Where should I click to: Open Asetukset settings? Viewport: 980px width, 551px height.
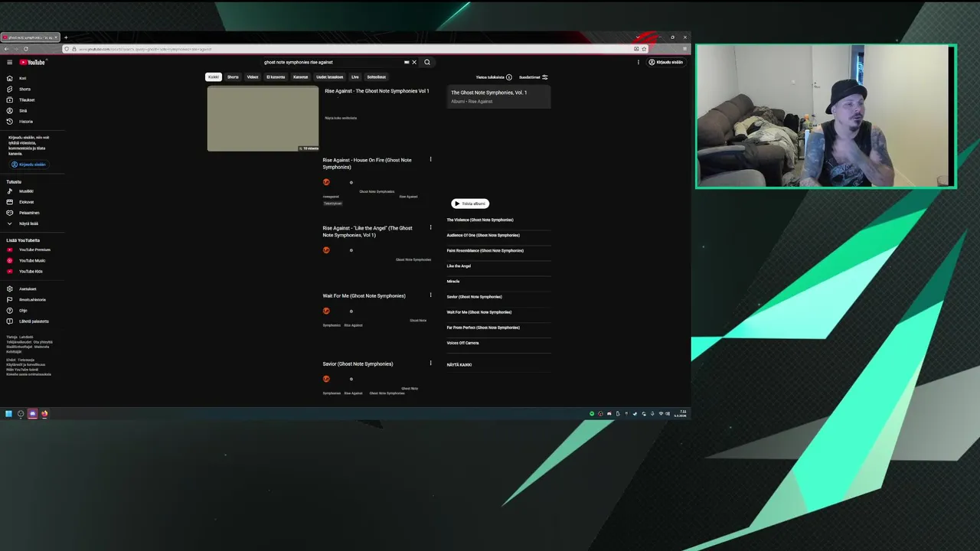28,289
